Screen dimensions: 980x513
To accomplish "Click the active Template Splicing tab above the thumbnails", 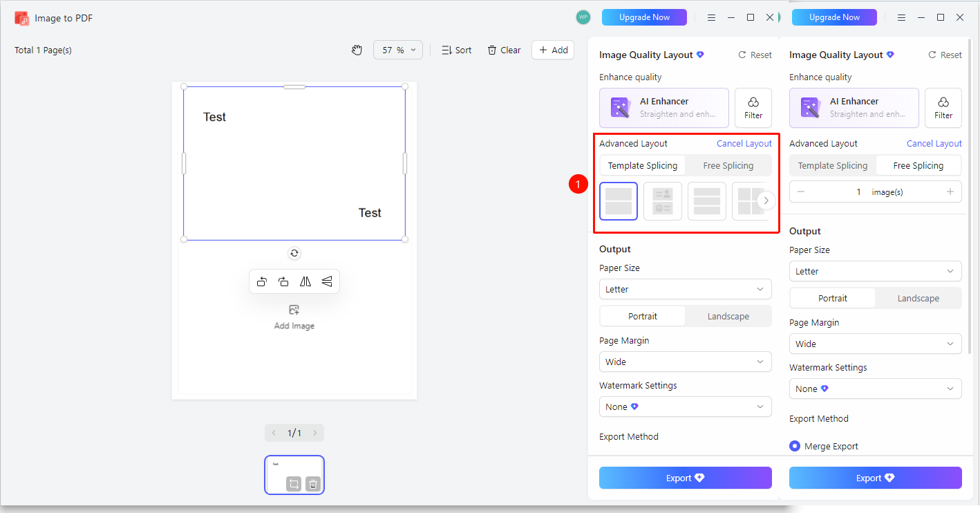I will click(643, 165).
